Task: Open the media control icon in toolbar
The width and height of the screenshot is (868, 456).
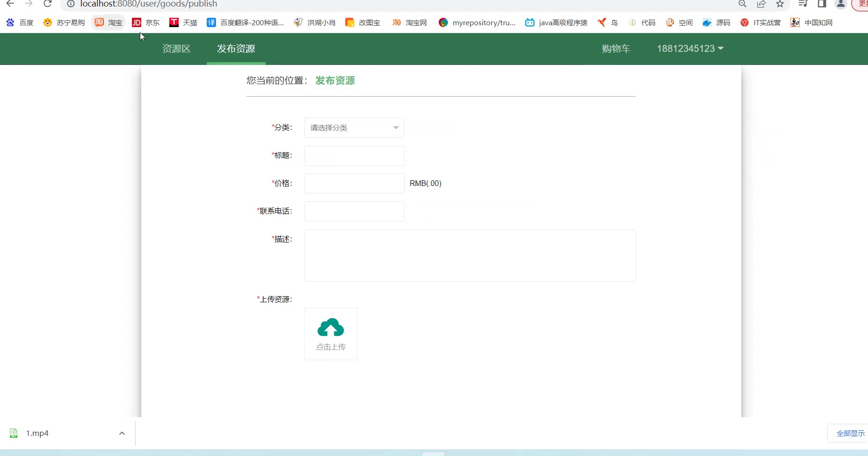Action: coord(803,4)
